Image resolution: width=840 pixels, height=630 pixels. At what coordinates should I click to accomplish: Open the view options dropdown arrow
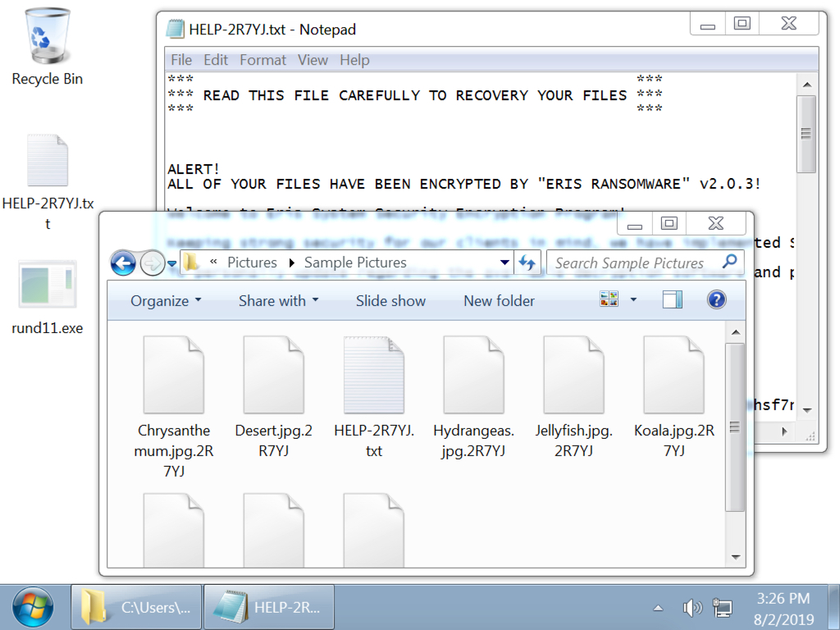point(633,299)
